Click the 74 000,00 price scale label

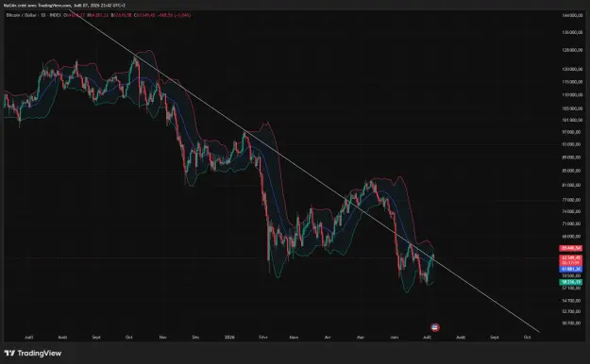[x=572, y=212]
